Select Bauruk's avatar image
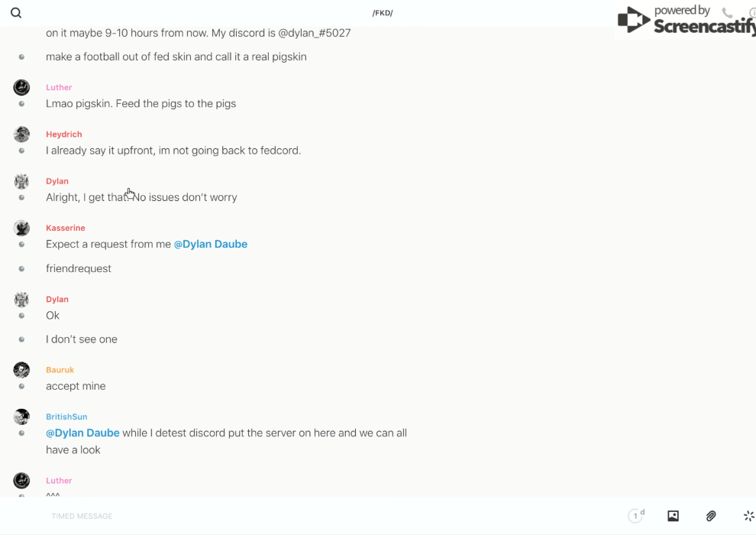Image resolution: width=756 pixels, height=535 pixels. coord(21,370)
